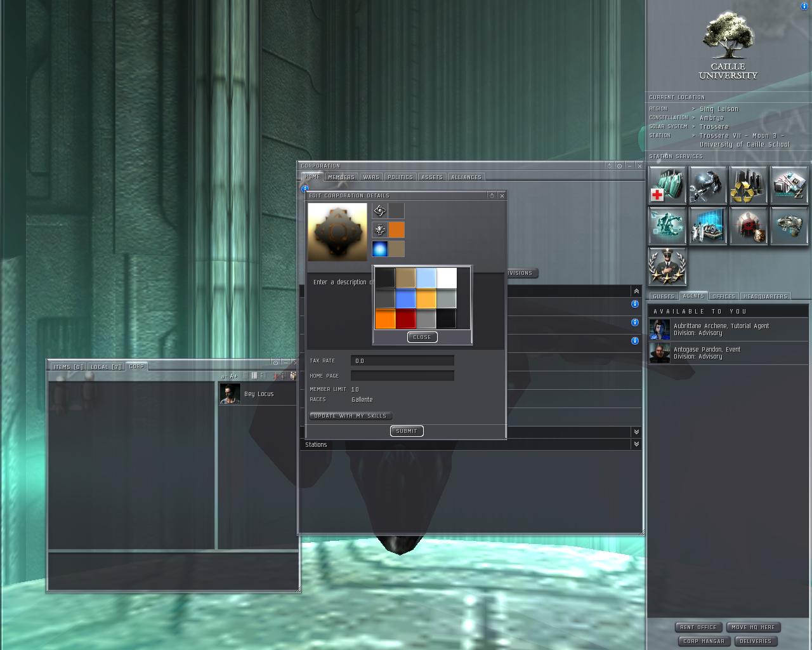Screen dimensions: 812x650
Task: Pick the white color swatch
Action: [447, 278]
